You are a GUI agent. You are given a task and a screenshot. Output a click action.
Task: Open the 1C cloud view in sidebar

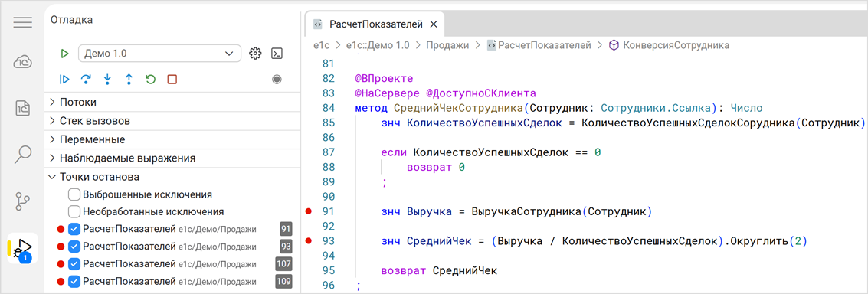click(x=23, y=62)
